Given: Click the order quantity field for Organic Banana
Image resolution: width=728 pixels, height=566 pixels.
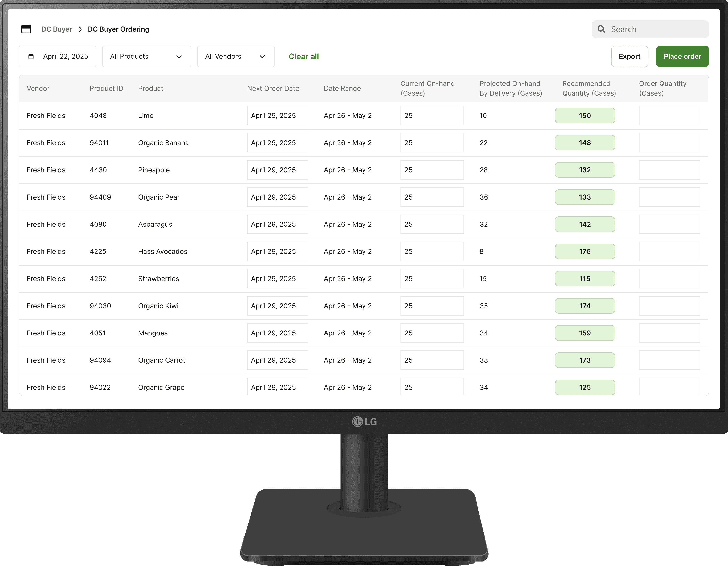Looking at the screenshot, I should click(x=669, y=142).
